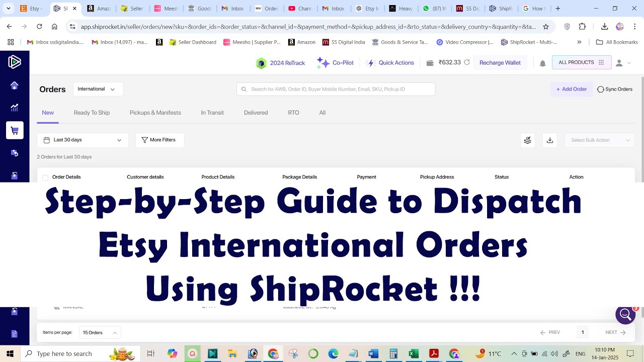The image size is (644, 362).
Task: Open the Returns icon in sidebar
Action: click(15, 153)
